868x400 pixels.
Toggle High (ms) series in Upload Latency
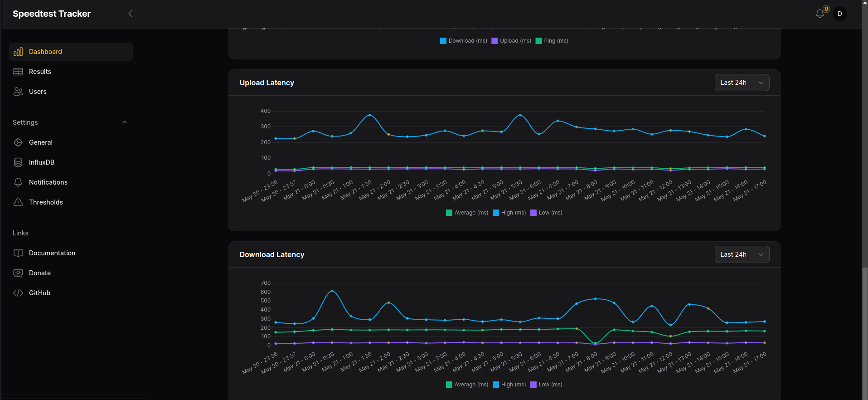pos(509,213)
